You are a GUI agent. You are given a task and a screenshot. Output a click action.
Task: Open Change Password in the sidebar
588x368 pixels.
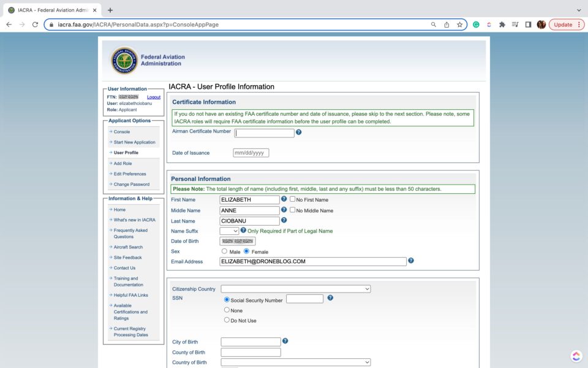point(132,185)
